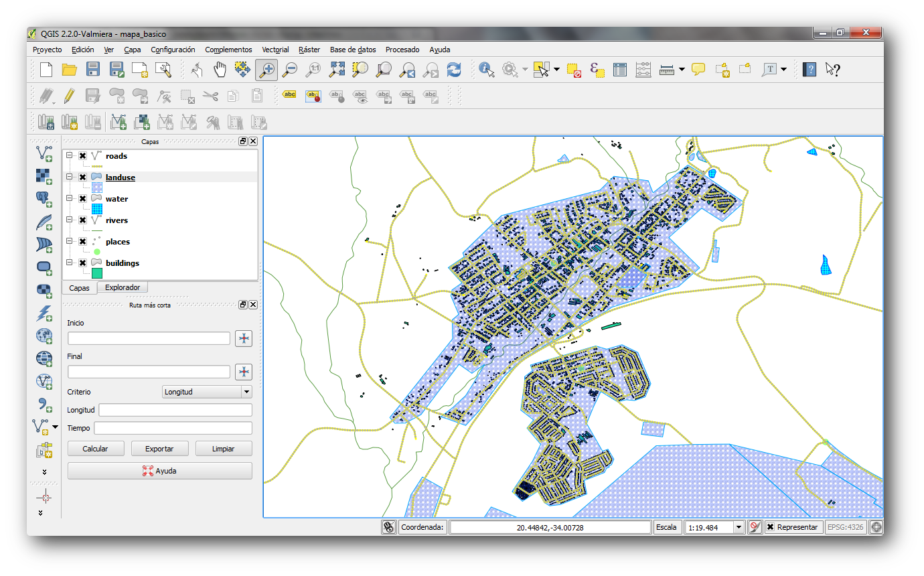This screenshot has width=924, height=576.
Task: Add raster layer from side toolbar
Action: pyautogui.click(x=44, y=176)
